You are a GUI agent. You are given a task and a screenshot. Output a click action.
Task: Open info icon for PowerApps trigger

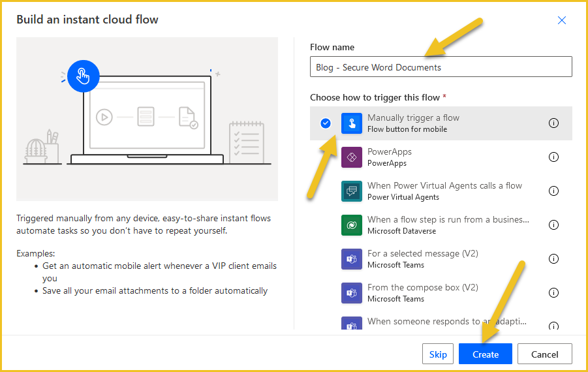553,157
